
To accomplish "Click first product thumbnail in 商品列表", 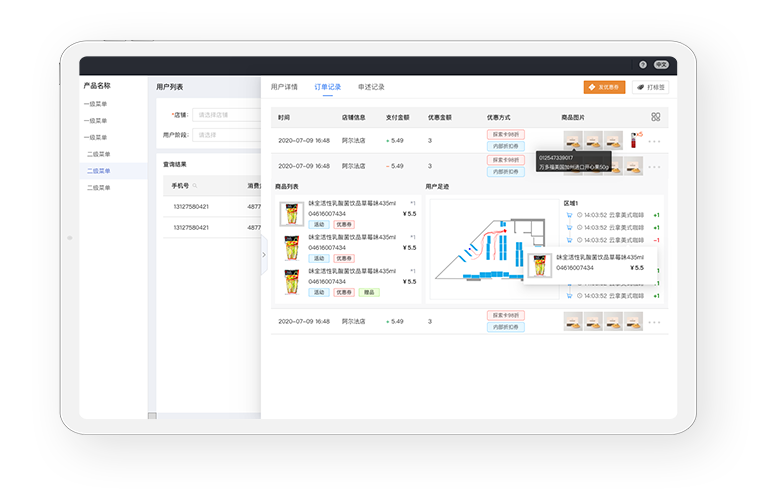I will [291, 214].
